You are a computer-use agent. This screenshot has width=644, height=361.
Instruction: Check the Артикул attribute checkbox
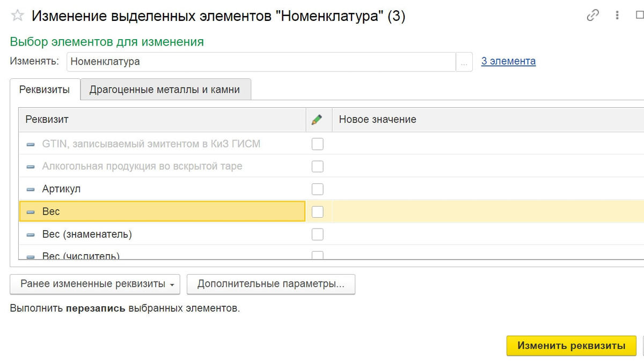(x=318, y=189)
